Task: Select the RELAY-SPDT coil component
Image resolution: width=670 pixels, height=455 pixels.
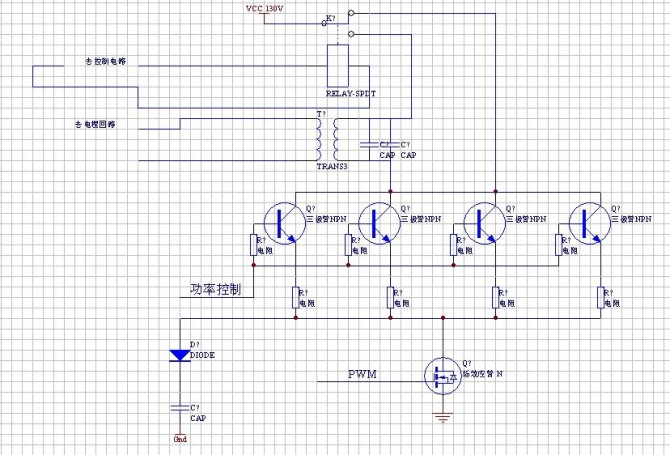Action: pyautogui.click(x=338, y=66)
